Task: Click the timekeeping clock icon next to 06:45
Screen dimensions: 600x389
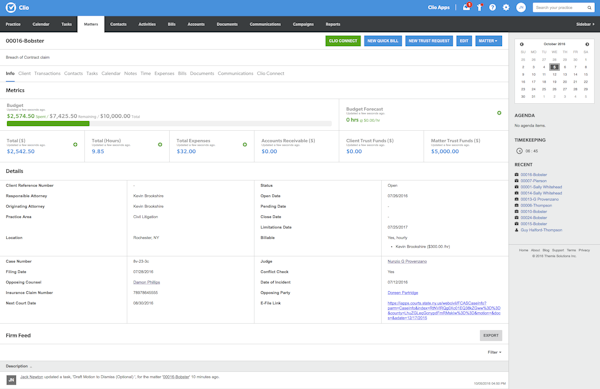Action: pyautogui.click(x=519, y=151)
